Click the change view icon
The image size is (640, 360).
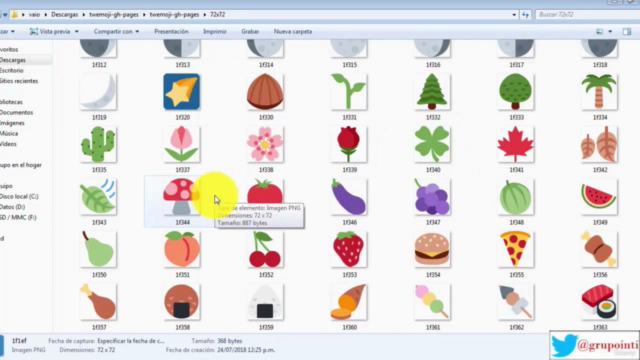tap(600, 31)
